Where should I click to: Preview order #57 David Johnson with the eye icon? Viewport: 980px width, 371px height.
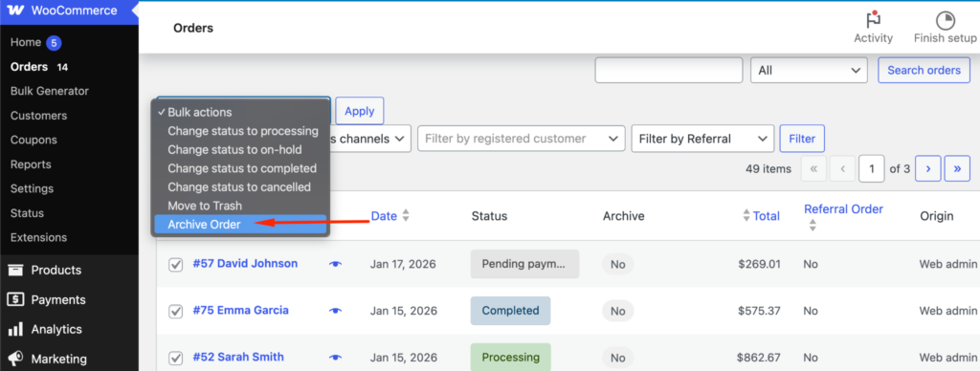click(336, 264)
